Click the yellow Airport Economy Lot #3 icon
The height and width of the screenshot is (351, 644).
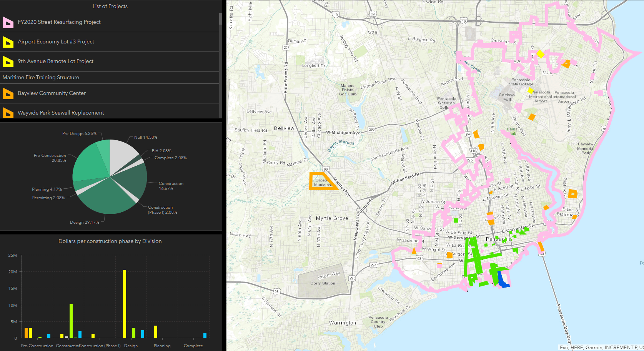8,42
